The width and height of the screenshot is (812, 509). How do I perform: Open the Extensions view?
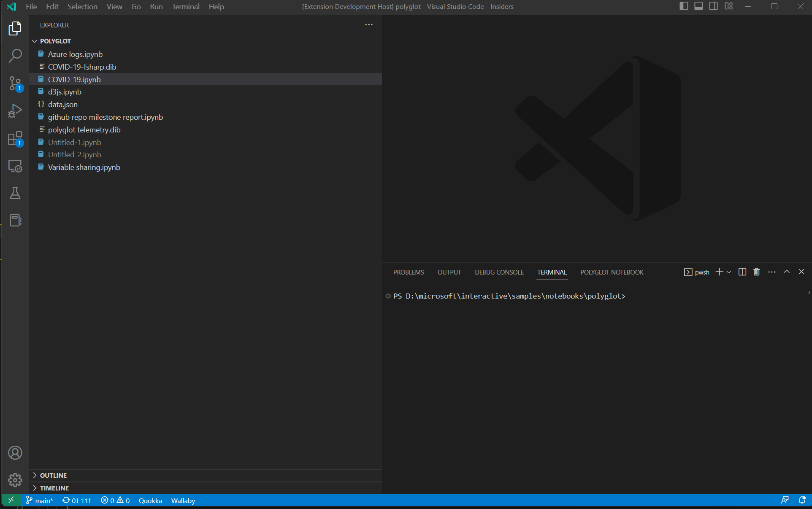pyautogui.click(x=15, y=138)
